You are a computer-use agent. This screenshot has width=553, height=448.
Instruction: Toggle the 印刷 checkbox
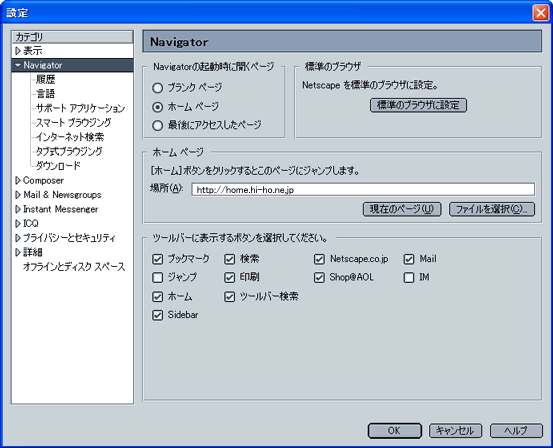[x=229, y=278]
